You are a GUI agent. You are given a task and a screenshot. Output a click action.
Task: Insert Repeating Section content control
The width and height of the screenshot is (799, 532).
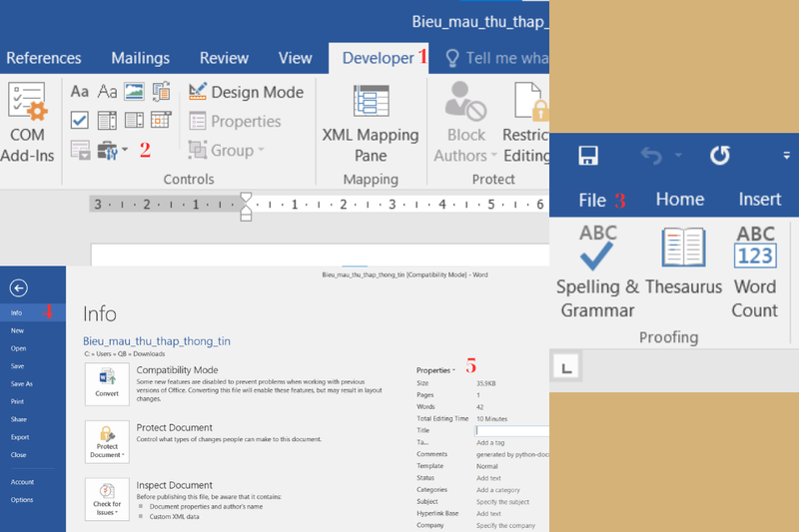(80, 150)
